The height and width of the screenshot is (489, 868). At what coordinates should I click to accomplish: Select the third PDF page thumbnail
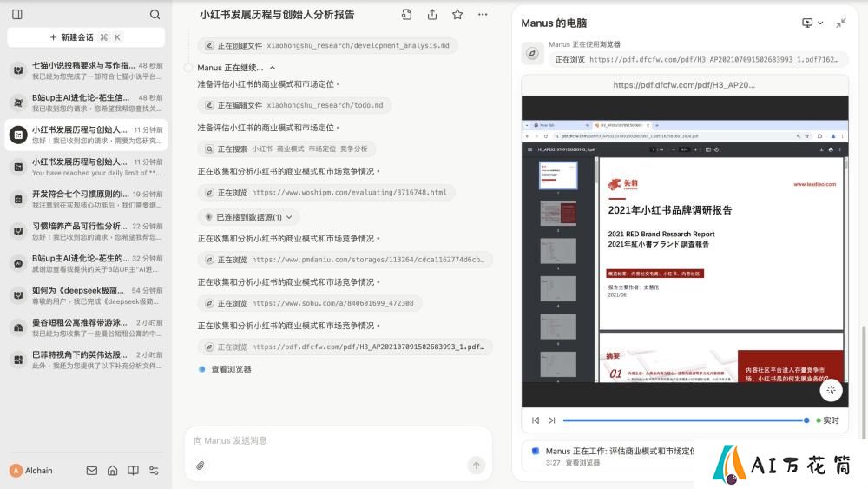(x=558, y=251)
